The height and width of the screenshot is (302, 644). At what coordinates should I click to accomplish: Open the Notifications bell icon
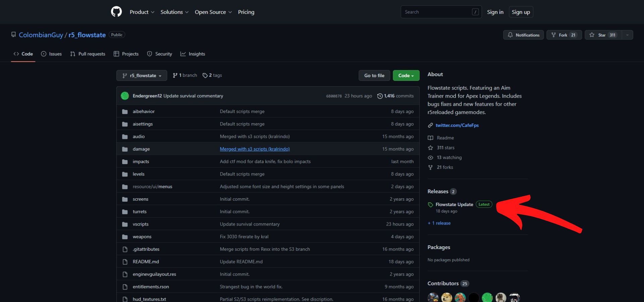511,35
